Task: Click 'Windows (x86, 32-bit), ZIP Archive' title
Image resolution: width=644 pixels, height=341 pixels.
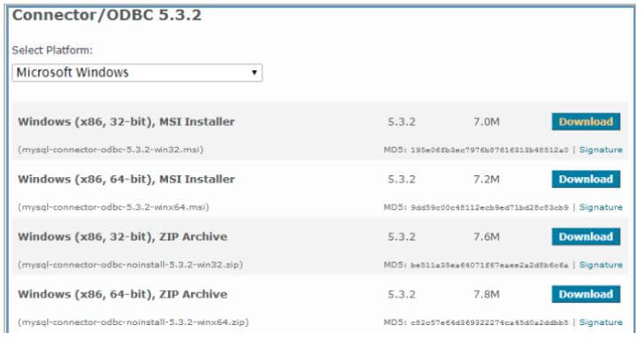Action: 122,237
